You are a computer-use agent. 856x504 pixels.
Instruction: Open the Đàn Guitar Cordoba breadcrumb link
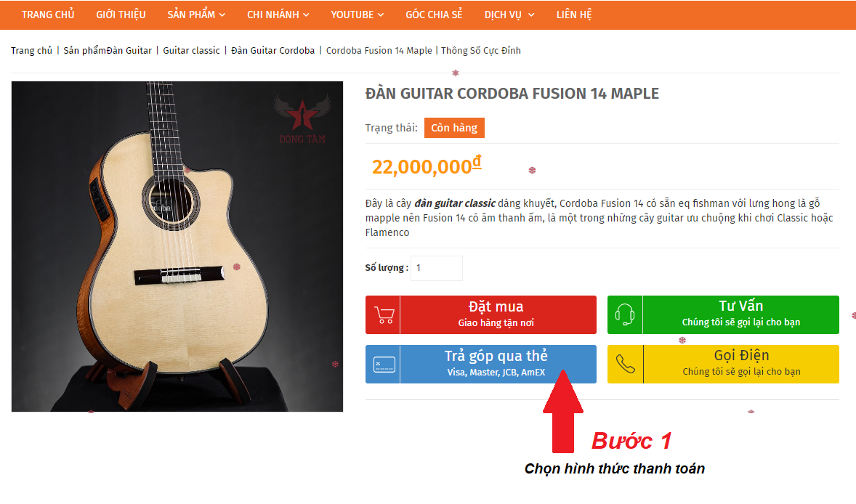[x=273, y=51]
